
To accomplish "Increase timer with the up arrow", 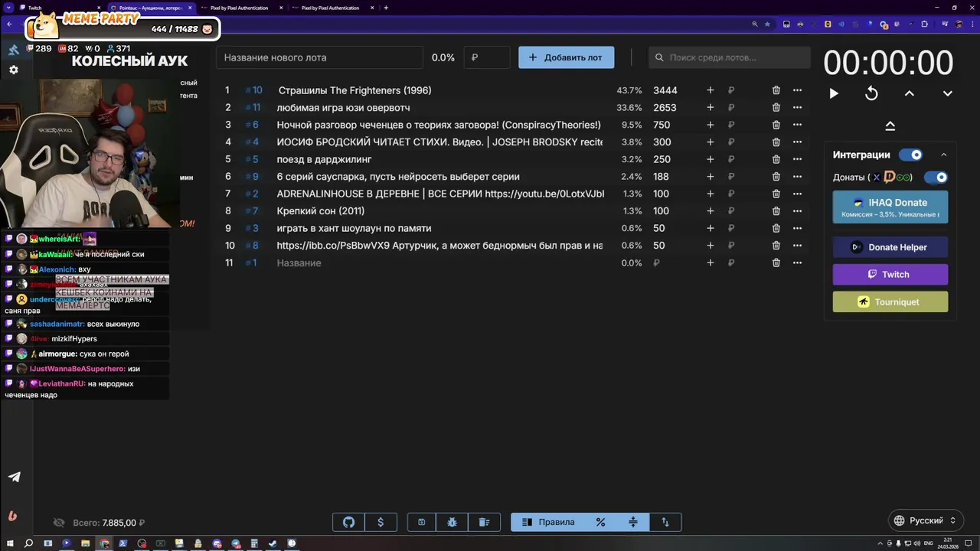I will 910,93.
